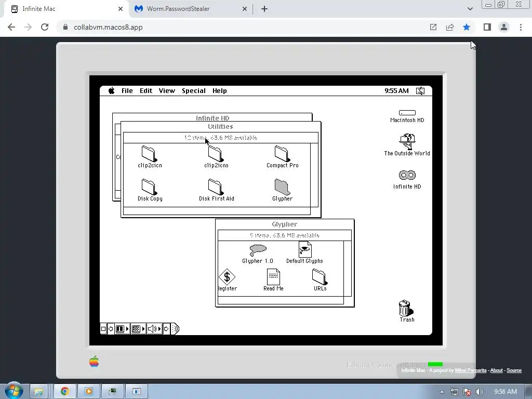Select the Compact Pro folder
This screenshot has height=399, width=532.
pos(282,154)
